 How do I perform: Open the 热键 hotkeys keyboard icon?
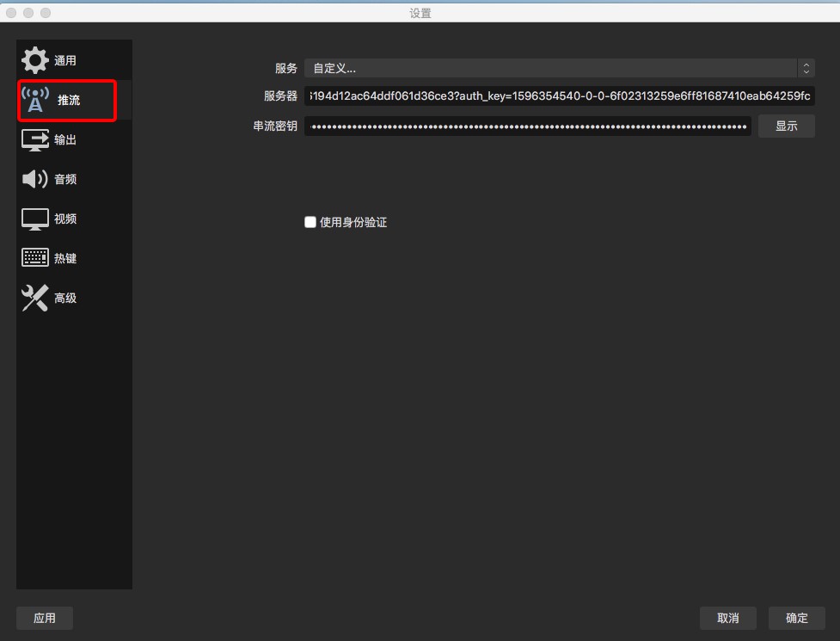click(x=35, y=258)
